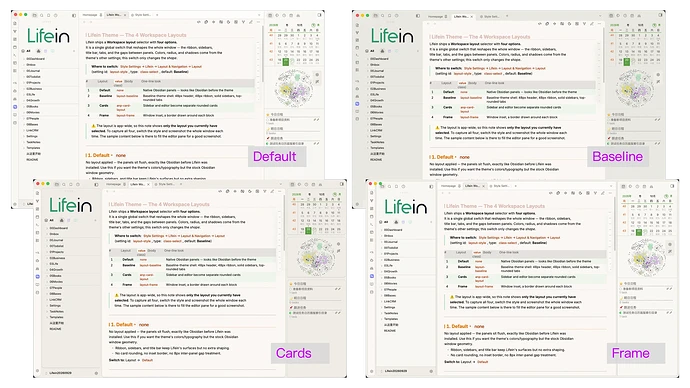Open the file explorer icon in Baseline window header
The height and width of the screenshot is (388, 690).
pyautogui.click(x=375, y=15)
